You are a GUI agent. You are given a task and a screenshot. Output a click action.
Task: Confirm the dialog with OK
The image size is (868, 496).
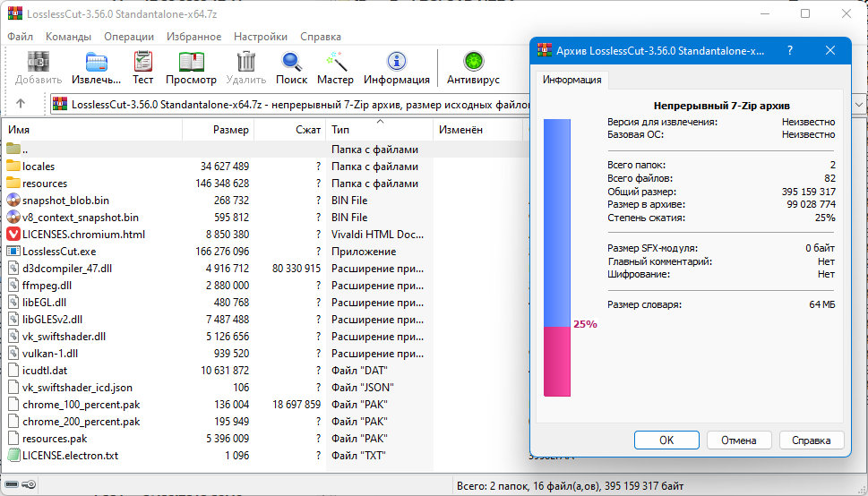[x=666, y=440]
